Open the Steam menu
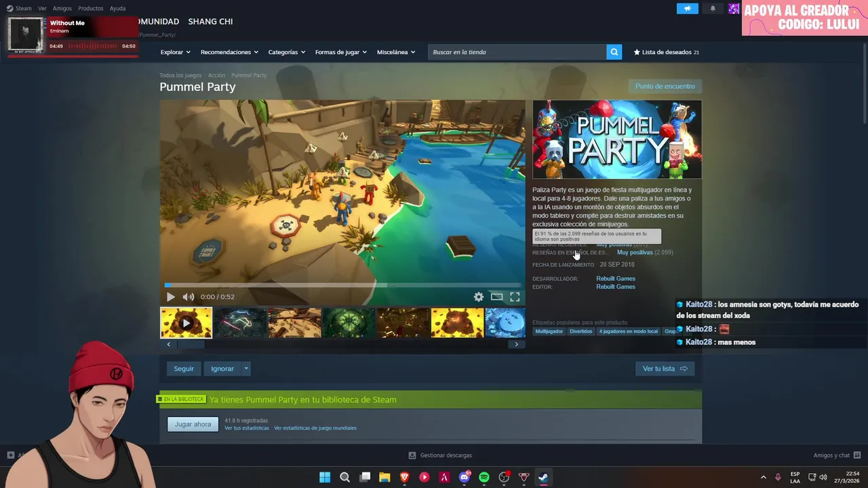Image resolution: width=868 pixels, height=488 pixels. click(x=20, y=8)
